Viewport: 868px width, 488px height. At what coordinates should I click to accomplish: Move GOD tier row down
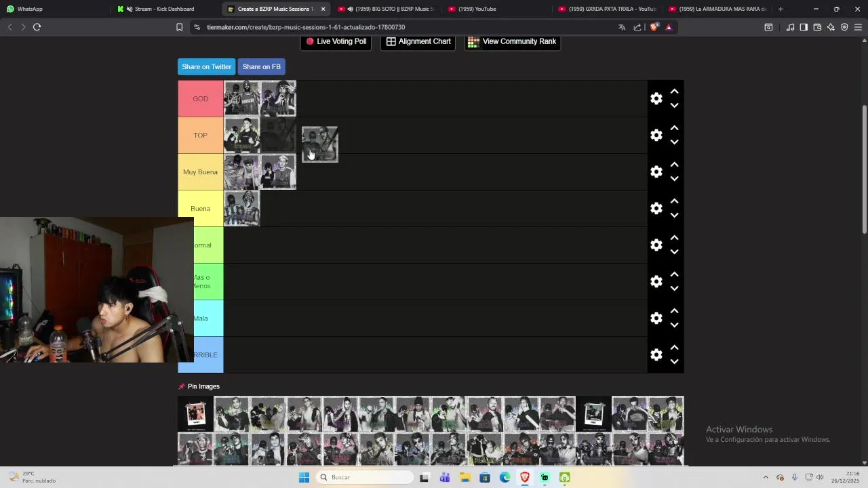pyautogui.click(x=674, y=106)
